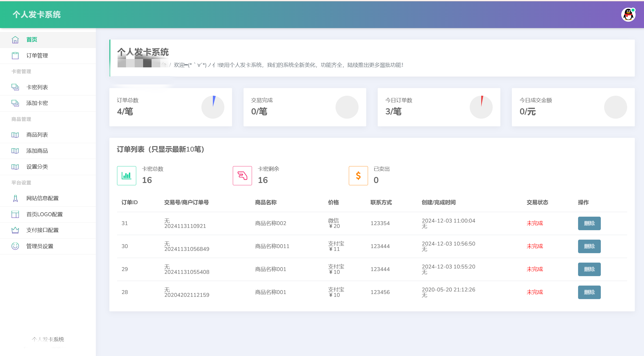Viewport: 644px width, 356px height.
Task: Open 网站信息配置 settings
Action: tap(48, 198)
